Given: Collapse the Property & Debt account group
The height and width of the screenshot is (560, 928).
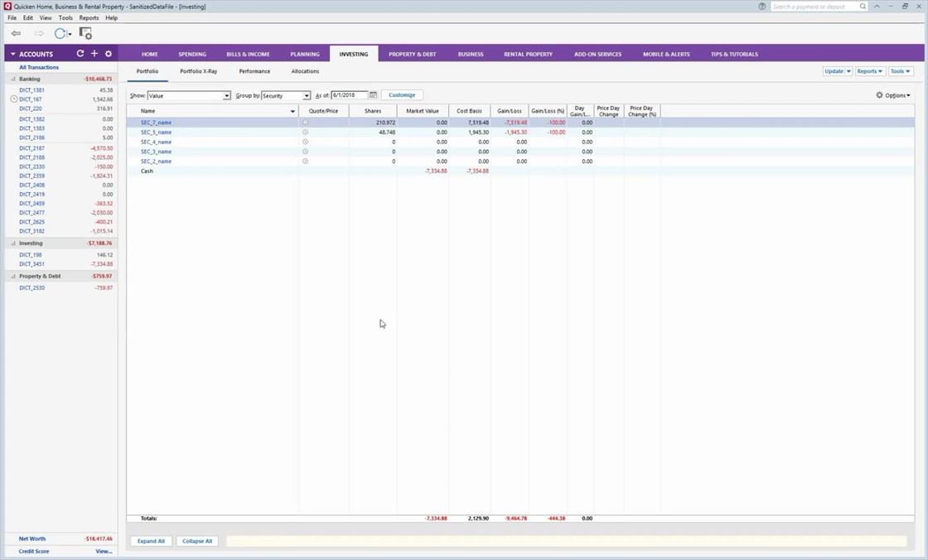Looking at the screenshot, I should tap(13, 276).
